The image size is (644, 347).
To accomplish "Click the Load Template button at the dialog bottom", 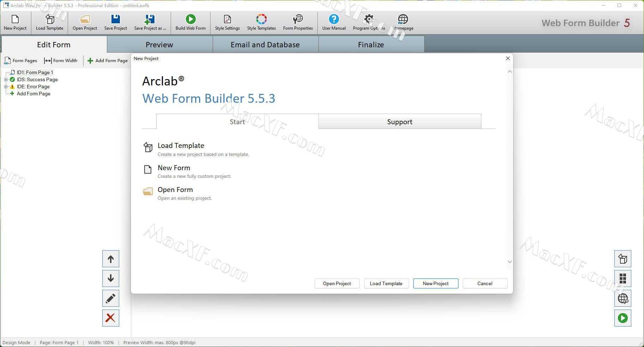I will (386, 283).
